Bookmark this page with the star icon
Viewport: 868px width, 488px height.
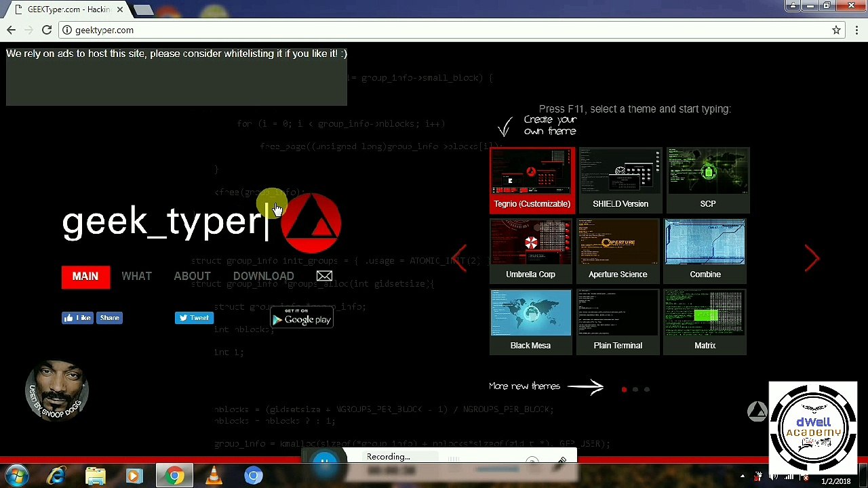tap(836, 30)
